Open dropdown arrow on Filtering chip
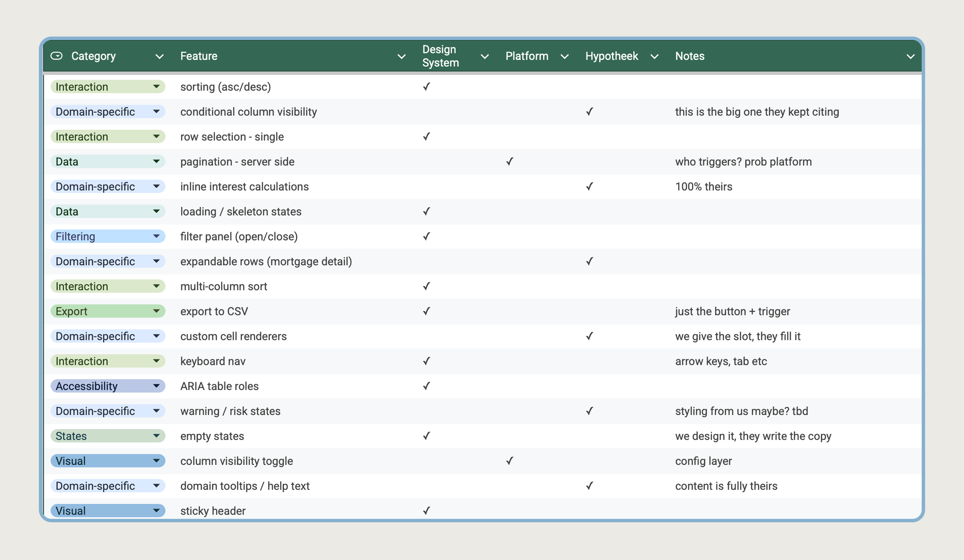This screenshot has height=560, width=964. 156,236
